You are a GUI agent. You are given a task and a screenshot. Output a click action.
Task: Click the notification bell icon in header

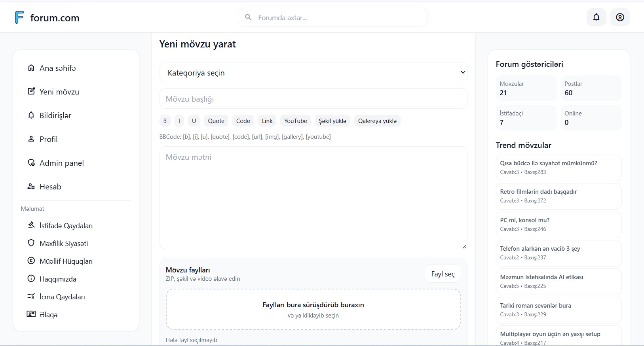596,17
